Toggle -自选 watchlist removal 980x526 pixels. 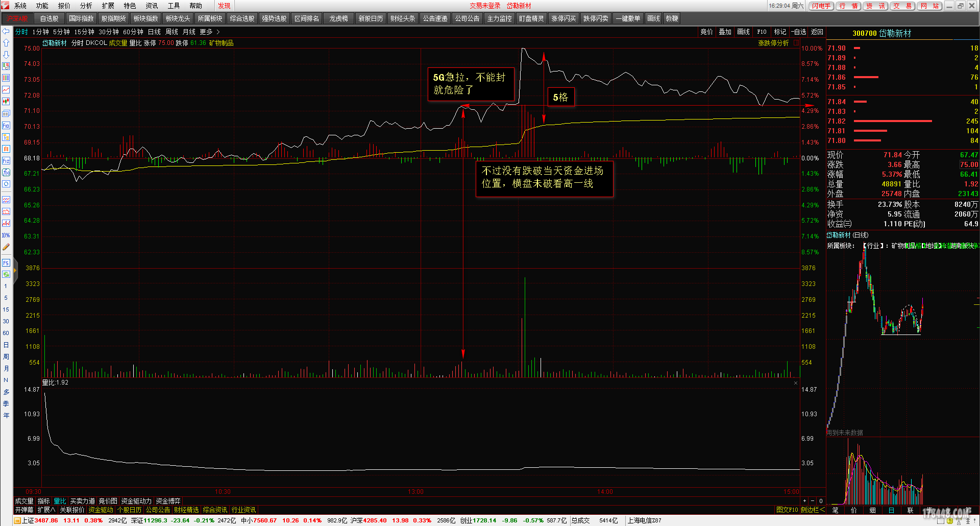(799, 32)
